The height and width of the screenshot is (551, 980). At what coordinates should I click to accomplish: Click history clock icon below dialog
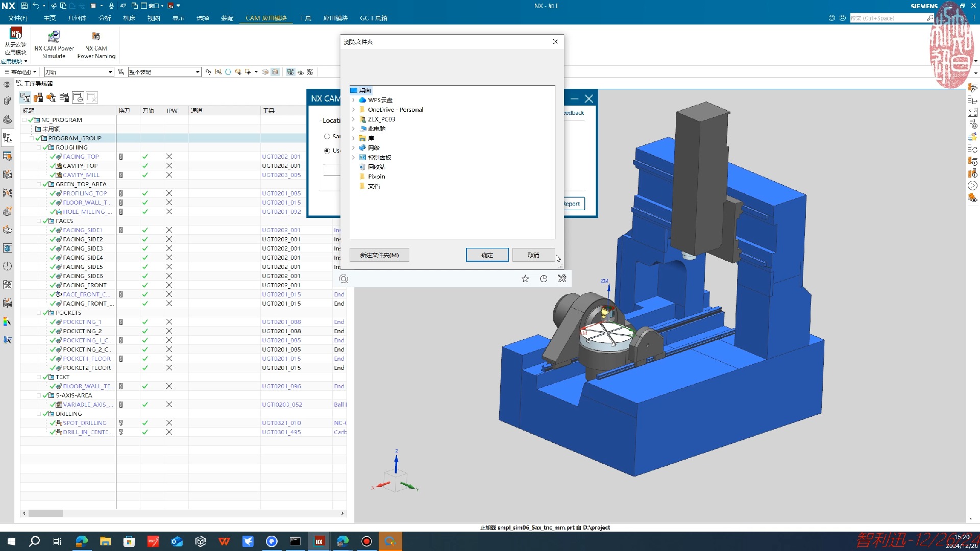point(544,279)
